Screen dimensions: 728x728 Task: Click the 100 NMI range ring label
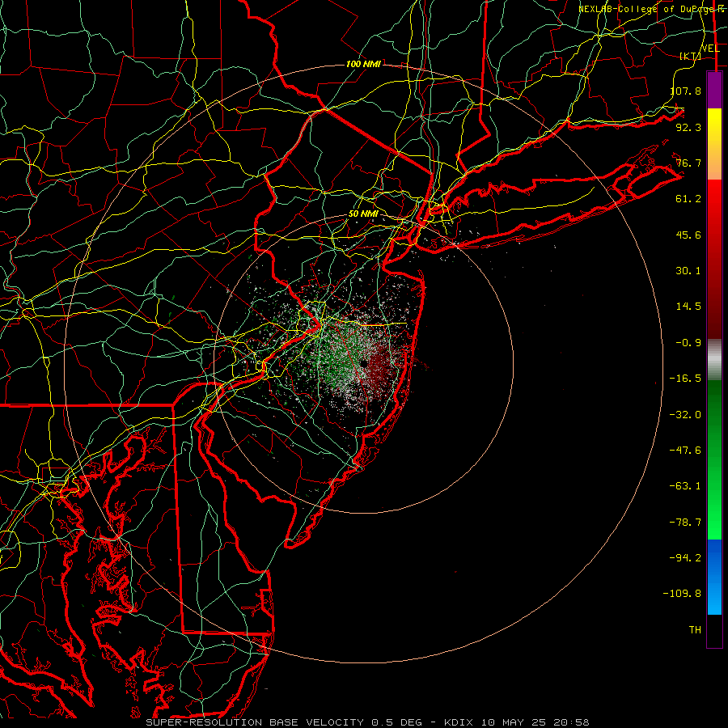[363, 64]
